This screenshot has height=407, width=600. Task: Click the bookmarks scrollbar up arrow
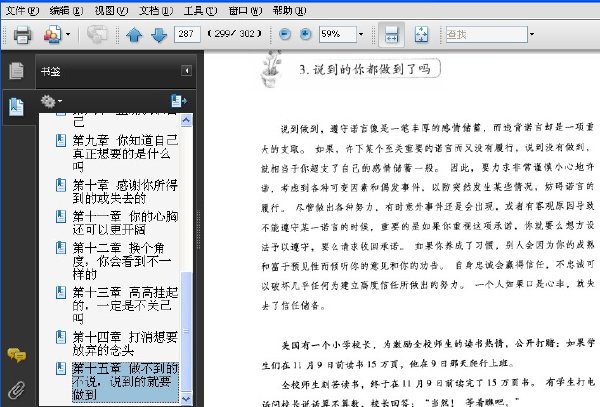(186, 120)
